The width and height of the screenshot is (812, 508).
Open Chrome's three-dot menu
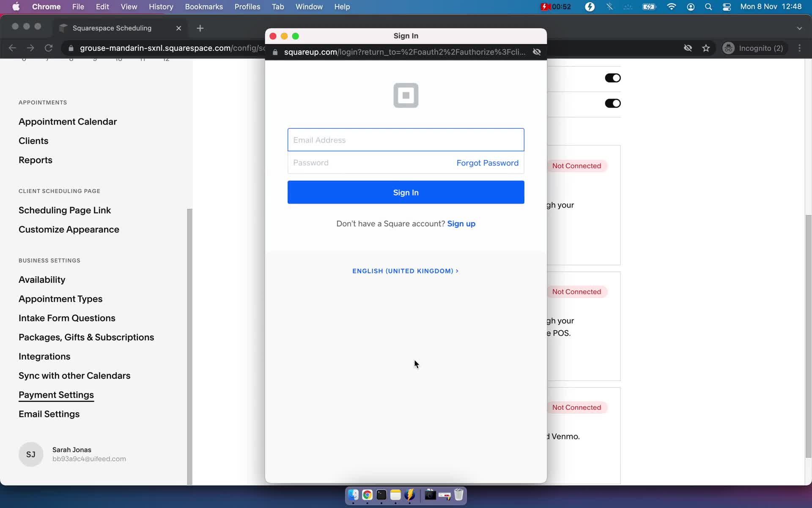pyautogui.click(x=799, y=48)
